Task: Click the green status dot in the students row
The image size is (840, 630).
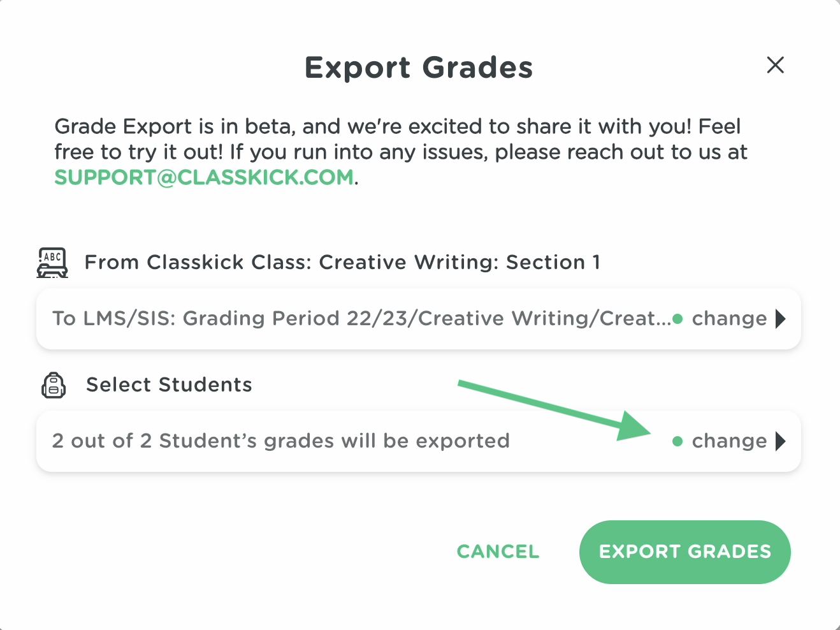Action: point(677,441)
